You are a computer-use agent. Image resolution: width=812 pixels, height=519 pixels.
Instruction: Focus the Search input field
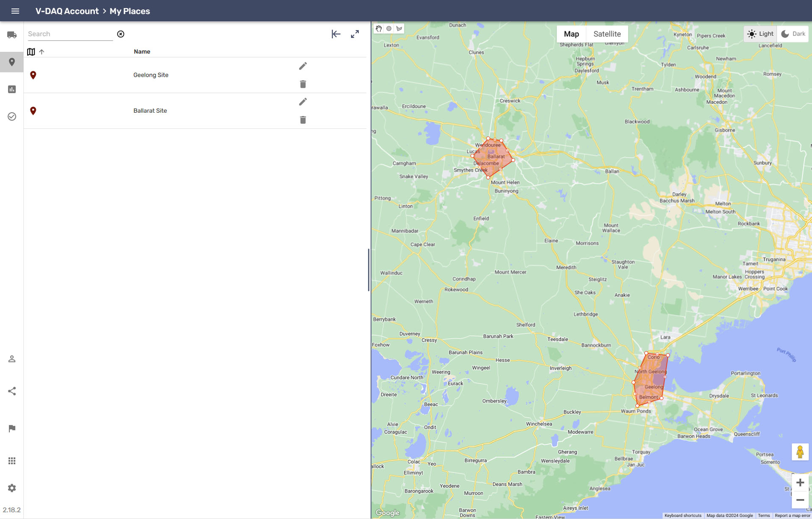point(70,34)
